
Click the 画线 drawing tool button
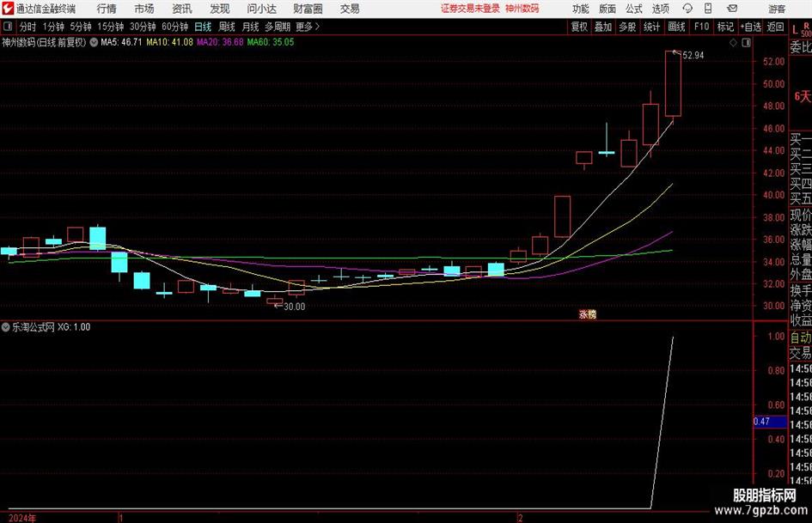(x=677, y=27)
